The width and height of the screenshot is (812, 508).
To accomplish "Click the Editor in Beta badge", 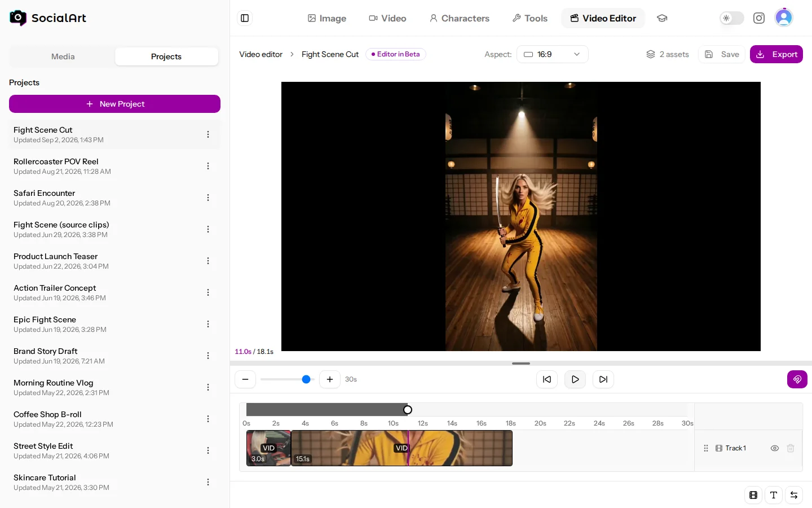I will pos(396,54).
